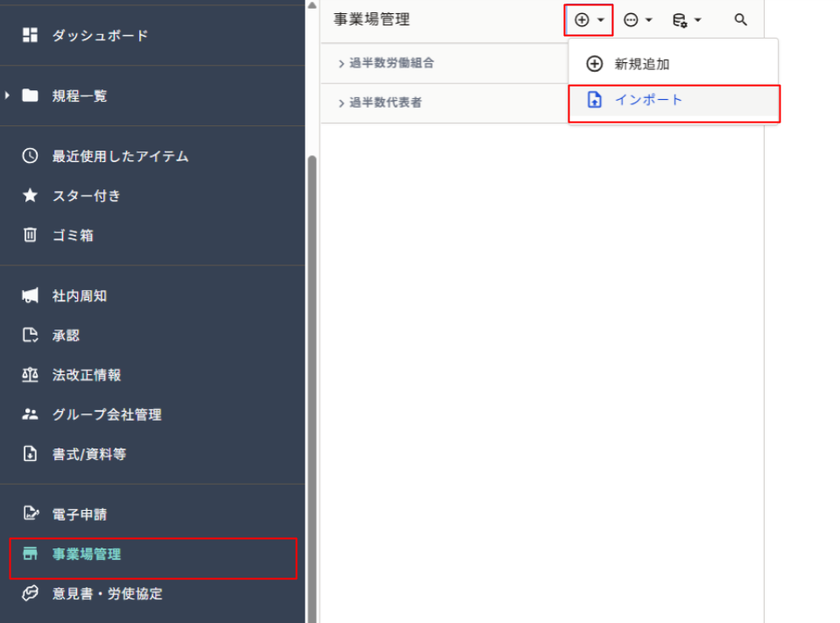
Task: Click the sidebar vertical scrollbar thumb
Action: coord(312,388)
